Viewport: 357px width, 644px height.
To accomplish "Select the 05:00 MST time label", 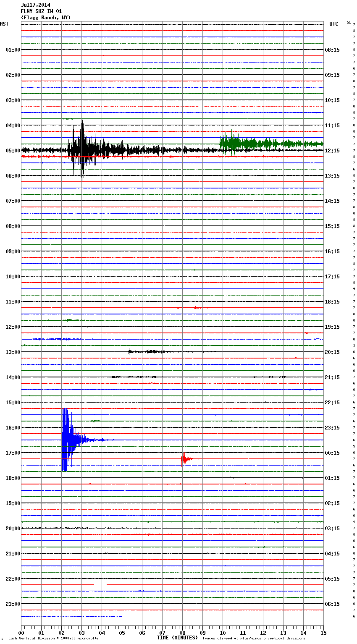I will point(13,151).
